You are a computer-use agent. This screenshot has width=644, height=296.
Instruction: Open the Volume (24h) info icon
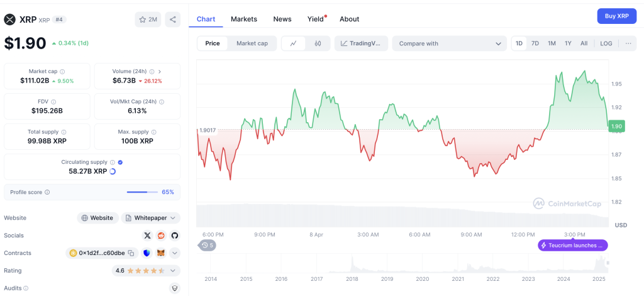tap(152, 72)
